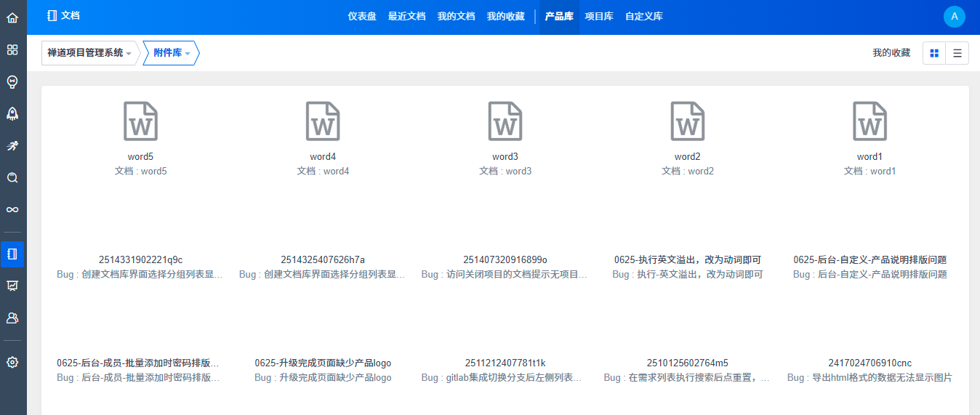Open the word2 Word file icon
The width and height of the screenshot is (980, 415).
pos(687,121)
